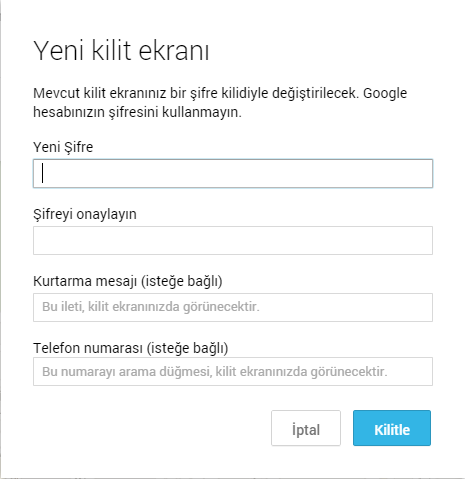Click into the Telefon numarası input field

point(233,371)
